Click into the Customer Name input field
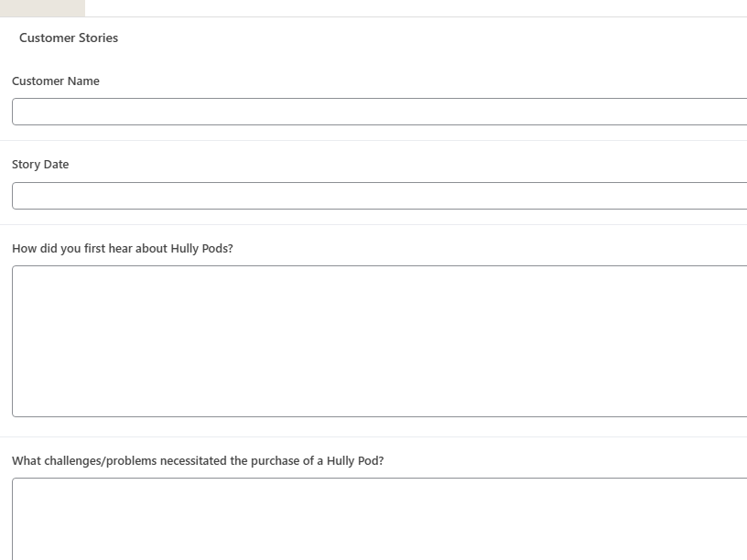Screen dimensions: 747x560 click(x=379, y=112)
